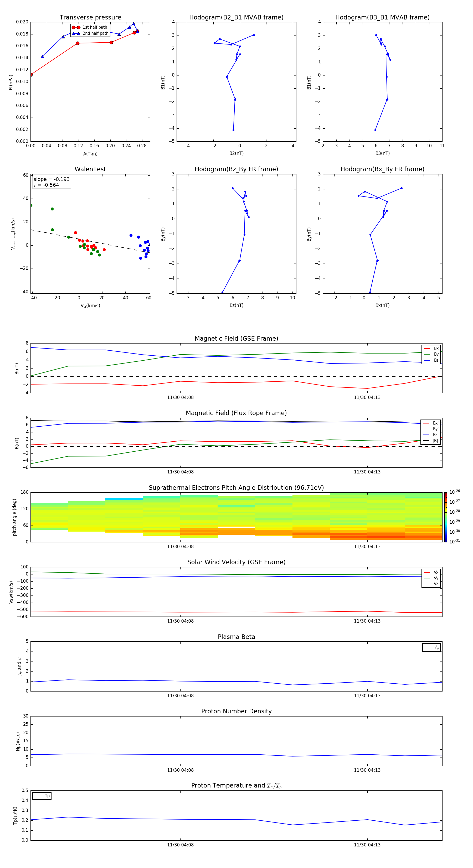Viewport: 473px width, 868px height.
Task: Select "By'" in the Flux Rope legend
Action: point(431,429)
